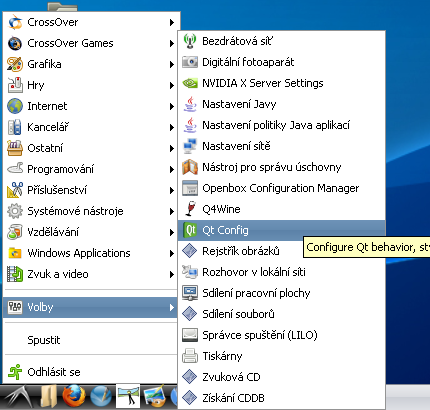Image resolution: width=430 pixels, height=410 pixels.
Task: Click the Sdílení pracovní plochy monitor icon
Action: pos(190,293)
